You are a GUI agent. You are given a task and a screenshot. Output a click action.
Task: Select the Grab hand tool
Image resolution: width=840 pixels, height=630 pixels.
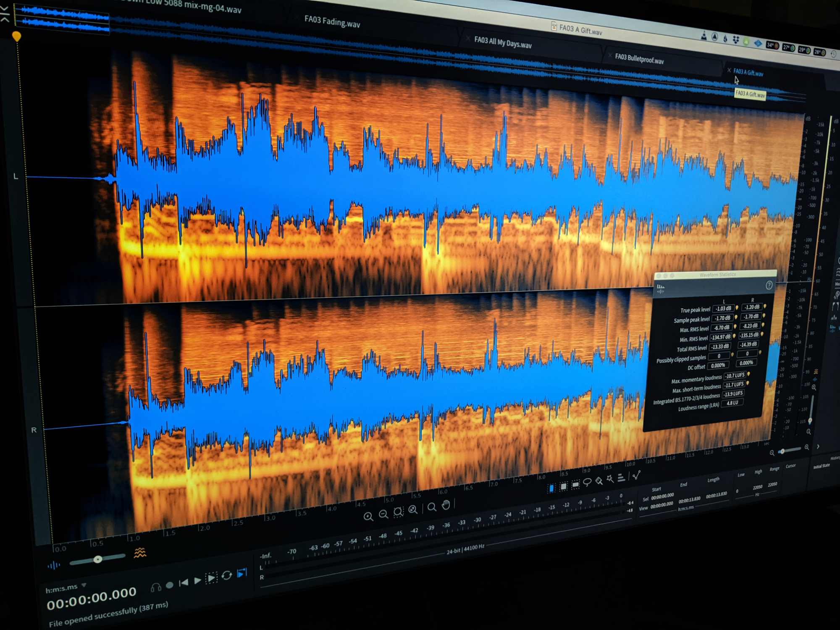pyautogui.click(x=446, y=504)
